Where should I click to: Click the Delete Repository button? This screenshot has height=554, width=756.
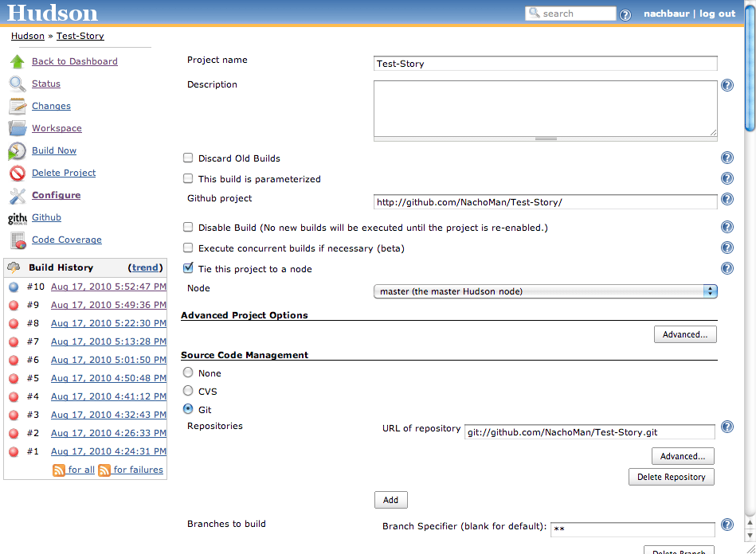pos(671,477)
